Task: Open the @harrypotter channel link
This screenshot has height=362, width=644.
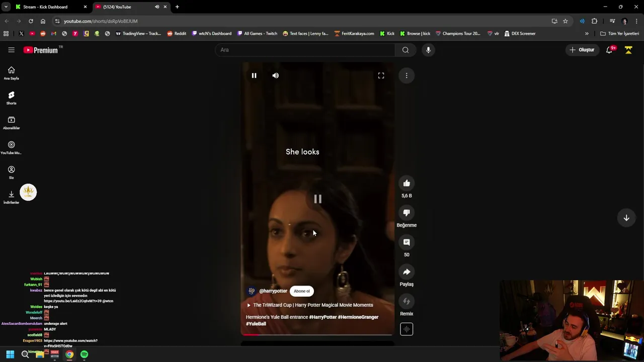Action: (273, 291)
